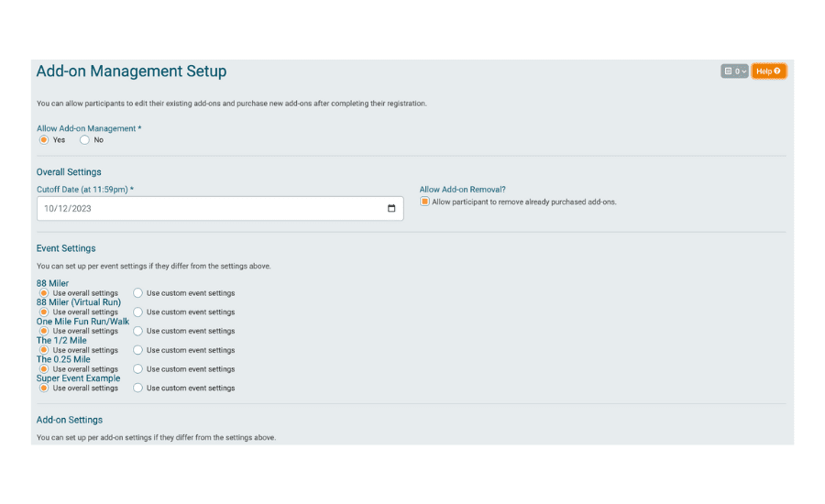825x504 pixels.
Task: Uncheck Allow participant to remove add-ons
Action: point(424,202)
